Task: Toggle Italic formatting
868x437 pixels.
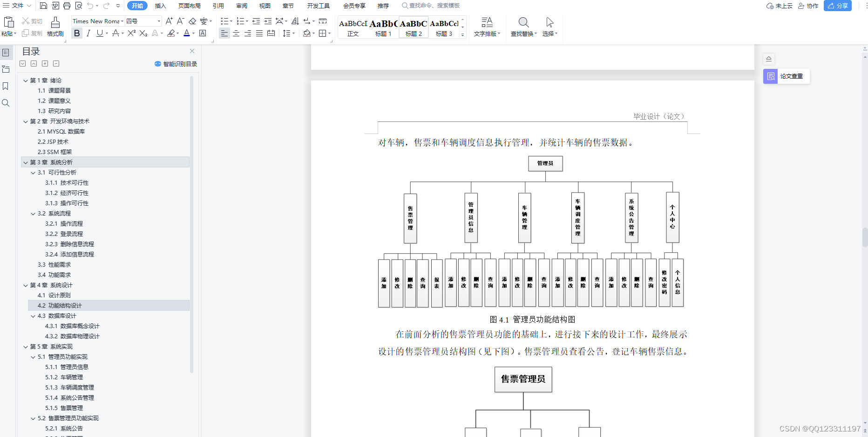Action: (x=88, y=33)
